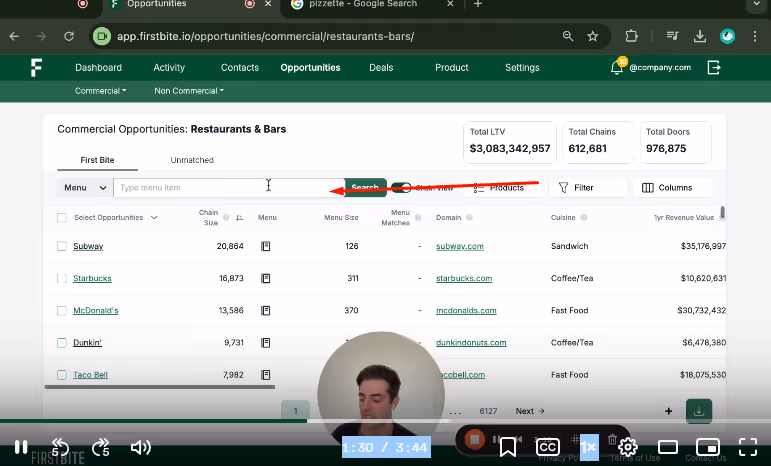Click the Domain info icon
Viewport: 771px width, 466px height.
pyautogui.click(x=469, y=217)
